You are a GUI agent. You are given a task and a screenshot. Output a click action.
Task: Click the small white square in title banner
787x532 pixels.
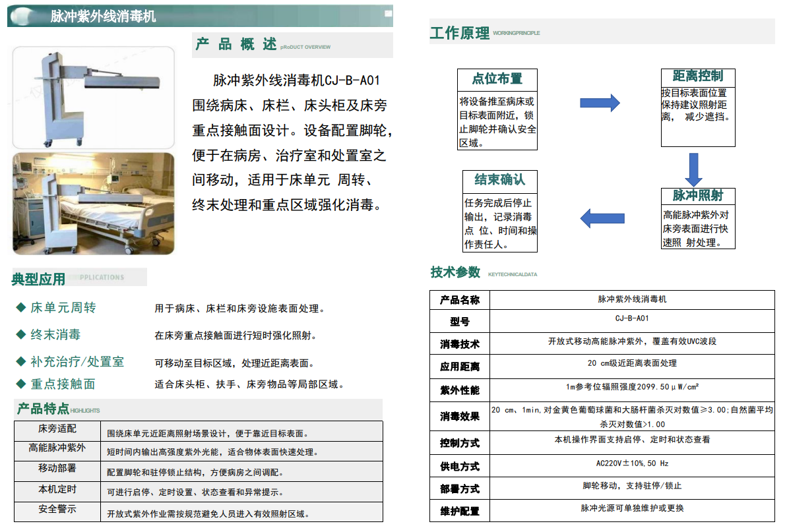click(x=389, y=14)
